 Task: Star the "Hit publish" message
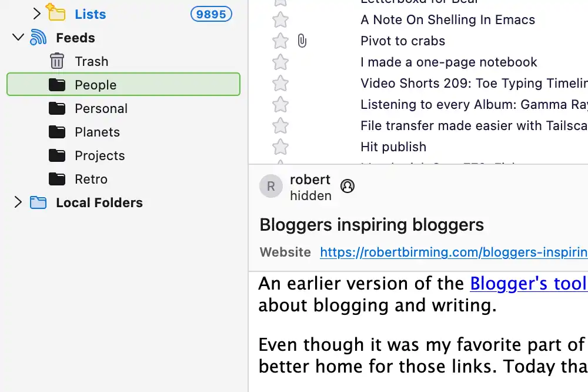pos(281,147)
